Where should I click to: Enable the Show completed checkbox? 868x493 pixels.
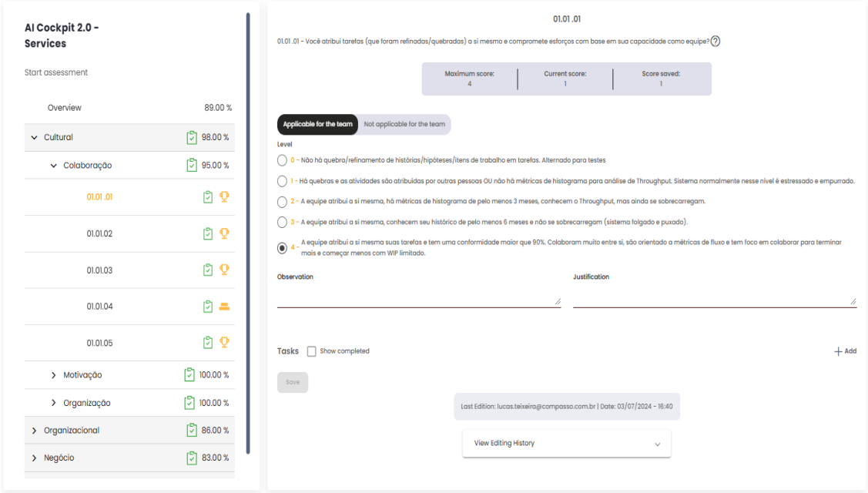312,351
